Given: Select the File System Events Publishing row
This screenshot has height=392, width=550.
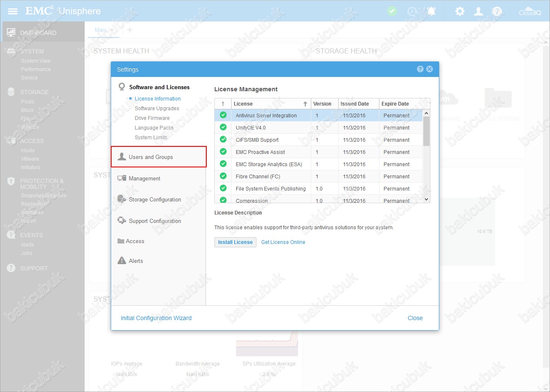Looking at the screenshot, I should (x=319, y=188).
